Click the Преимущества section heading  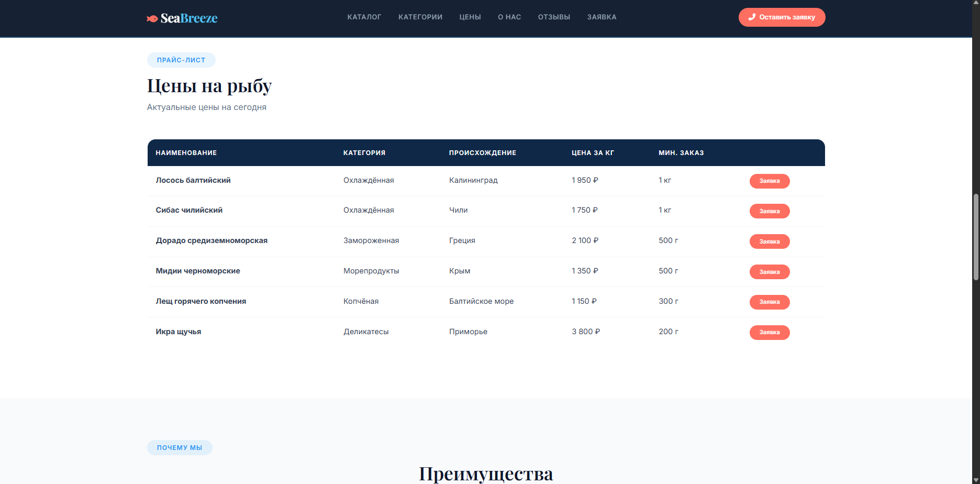[486, 474]
